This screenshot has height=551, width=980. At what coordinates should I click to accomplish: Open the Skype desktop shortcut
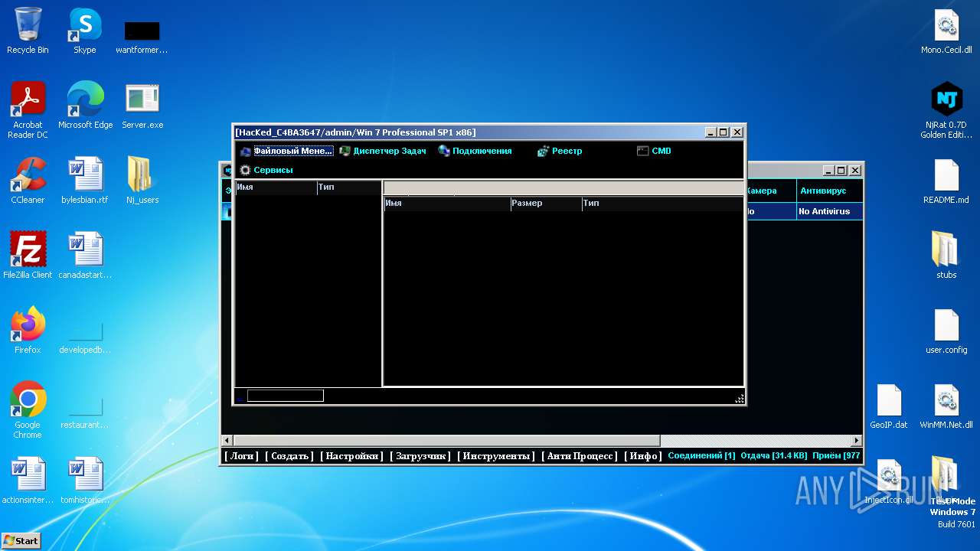click(x=84, y=31)
